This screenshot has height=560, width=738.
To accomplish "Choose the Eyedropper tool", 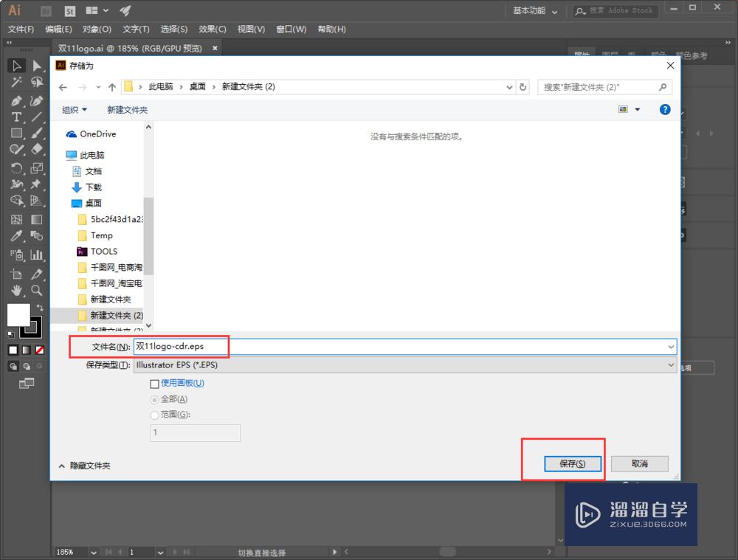I will (16, 236).
